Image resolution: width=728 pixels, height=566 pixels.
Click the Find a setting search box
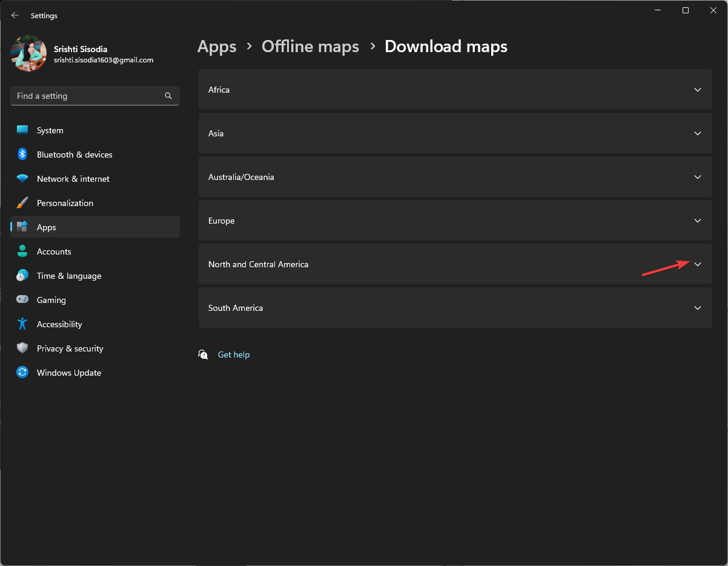(x=88, y=96)
